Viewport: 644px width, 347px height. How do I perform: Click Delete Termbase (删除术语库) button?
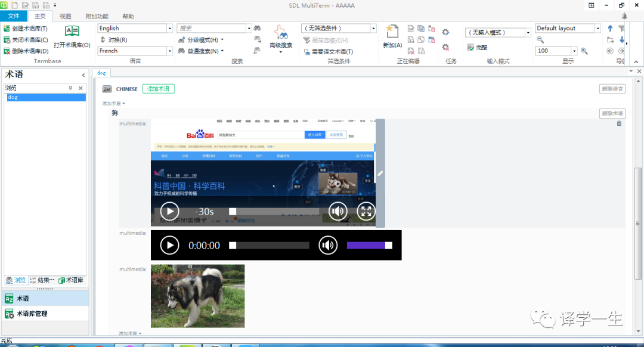pyautogui.click(x=26, y=51)
